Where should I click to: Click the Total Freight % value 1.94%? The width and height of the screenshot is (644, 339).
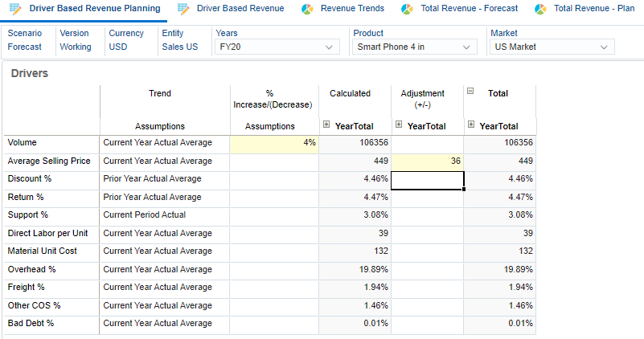(x=500, y=288)
